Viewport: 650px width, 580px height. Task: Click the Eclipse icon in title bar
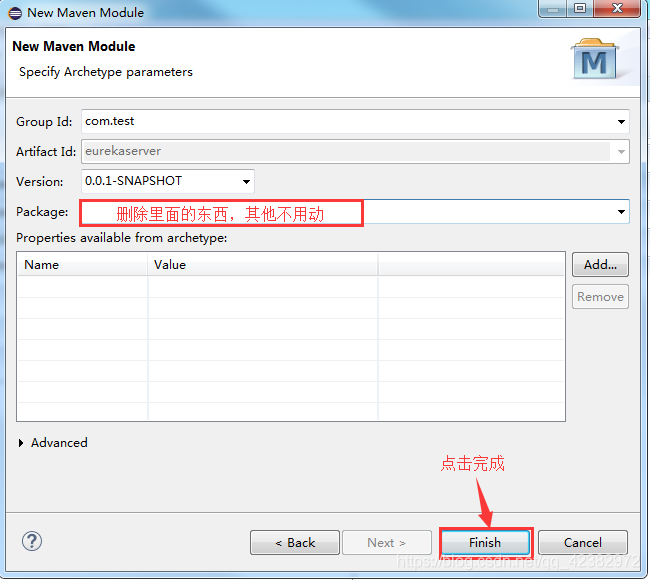point(15,13)
